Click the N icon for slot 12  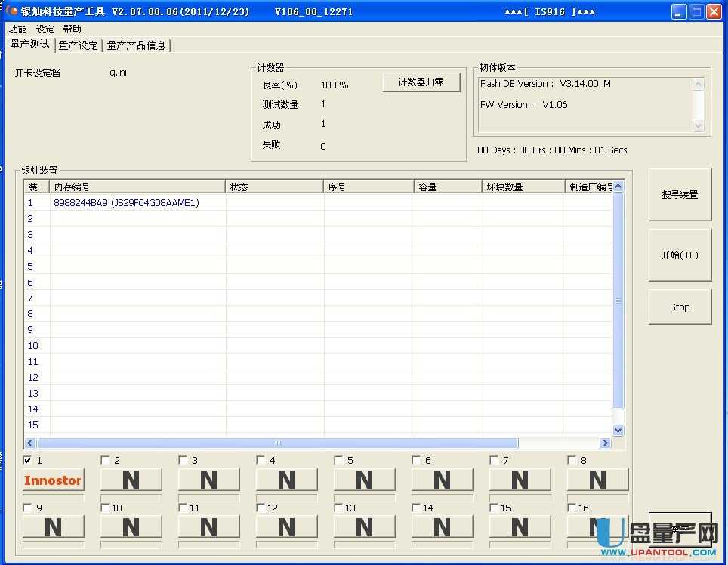point(286,527)
